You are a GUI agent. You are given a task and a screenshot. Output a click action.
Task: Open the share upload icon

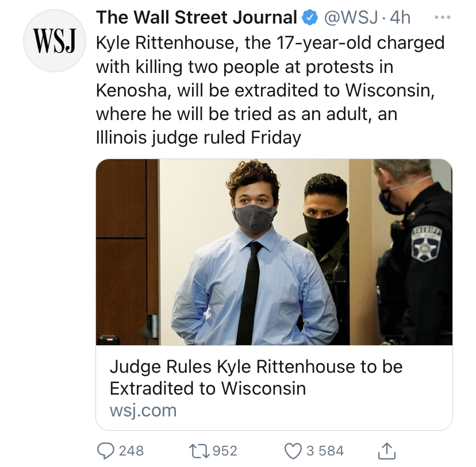[387, 450]
